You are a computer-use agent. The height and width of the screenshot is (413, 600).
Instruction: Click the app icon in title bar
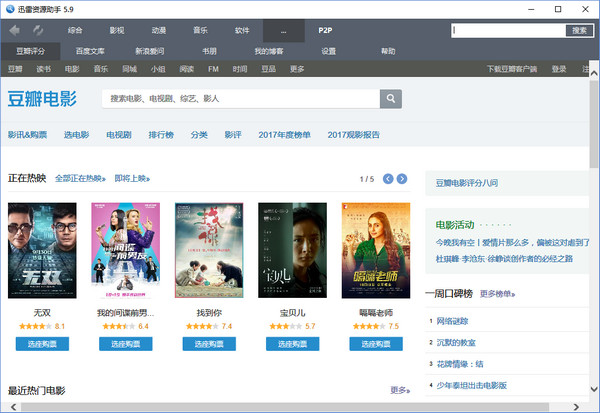coord(9,9)
